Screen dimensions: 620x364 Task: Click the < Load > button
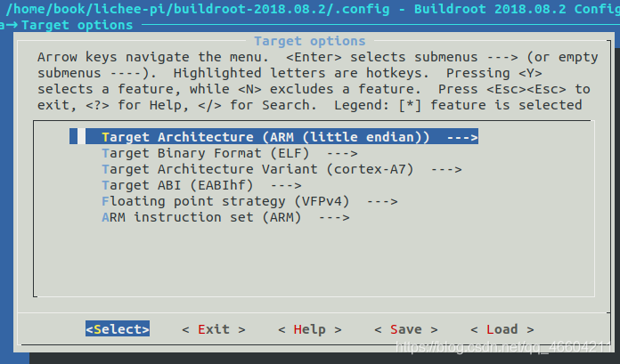point(502,329)
